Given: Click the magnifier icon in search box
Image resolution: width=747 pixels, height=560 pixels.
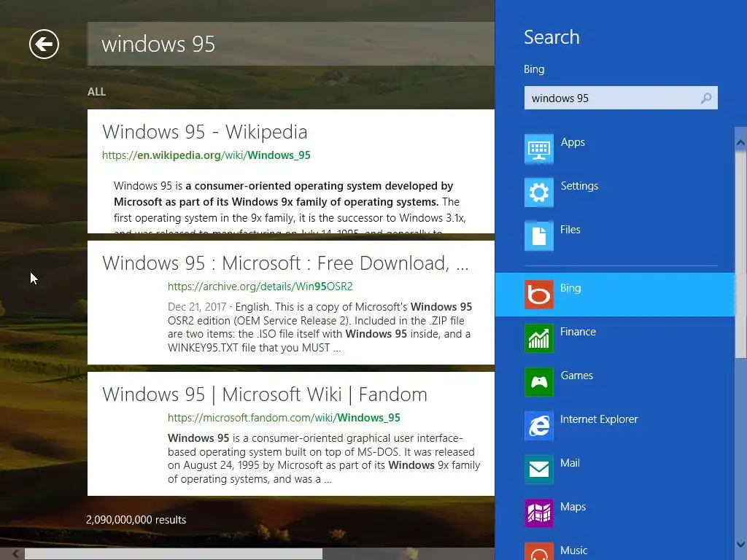Looking at the screenshot, I should [x=706, y=98].
